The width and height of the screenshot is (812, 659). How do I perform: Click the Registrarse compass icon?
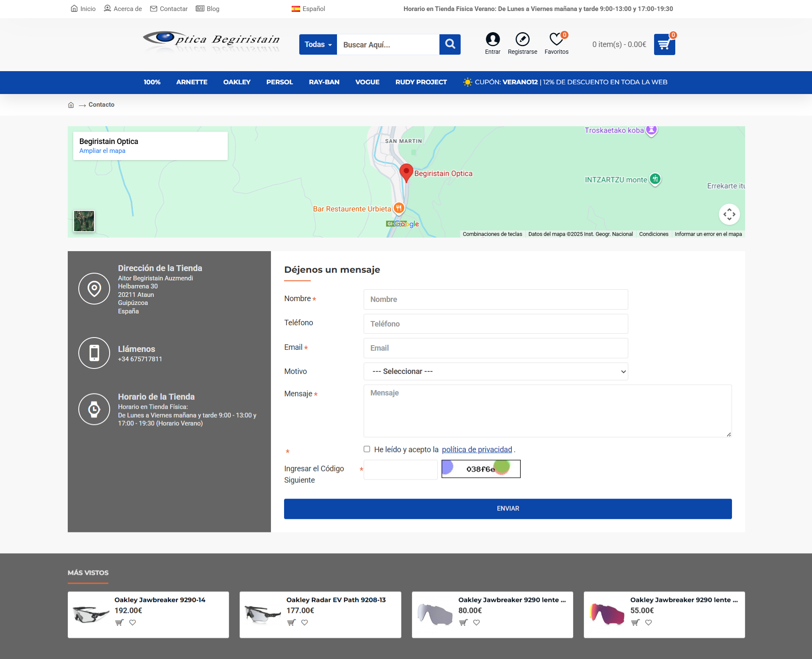point(522,39)
